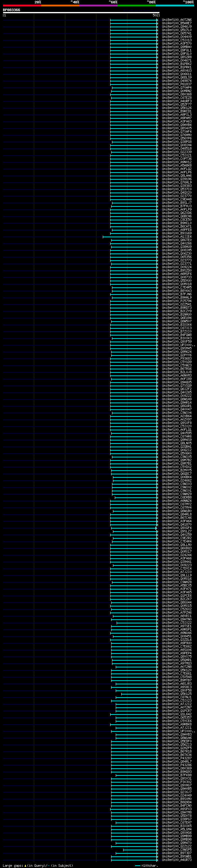Select the UniRef100_A0FI89 label

click(x=177, y=379)
